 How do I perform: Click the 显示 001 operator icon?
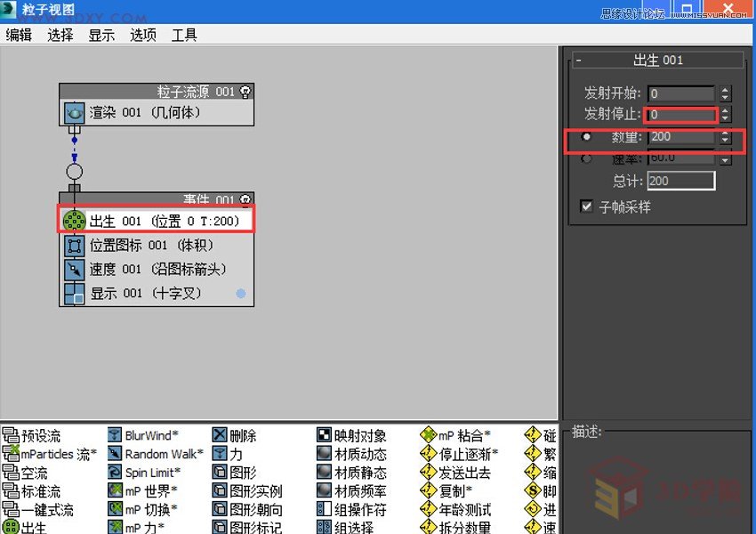click(74, 294)
